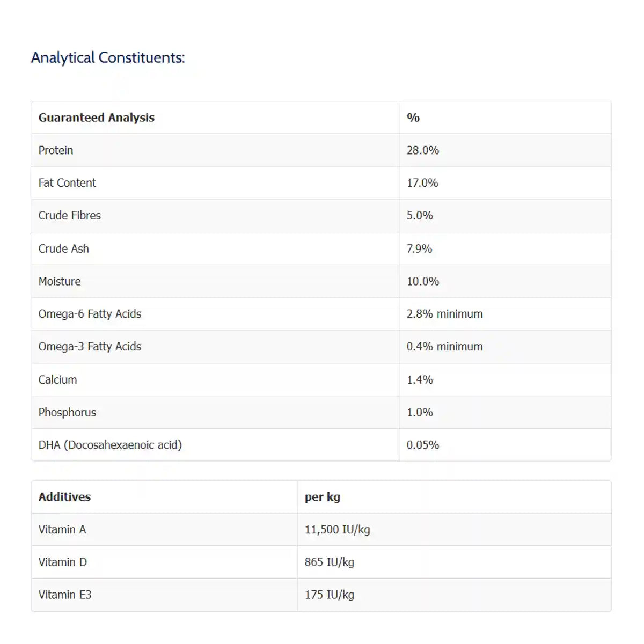Click the 865 IU/kg Vitamin D value
This screenshot has height=644, width=644.
click(x=330, y=562)
